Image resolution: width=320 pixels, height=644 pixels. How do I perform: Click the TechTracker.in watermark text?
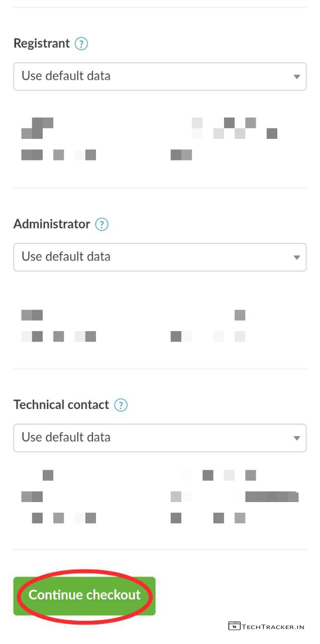coord(273,626)
